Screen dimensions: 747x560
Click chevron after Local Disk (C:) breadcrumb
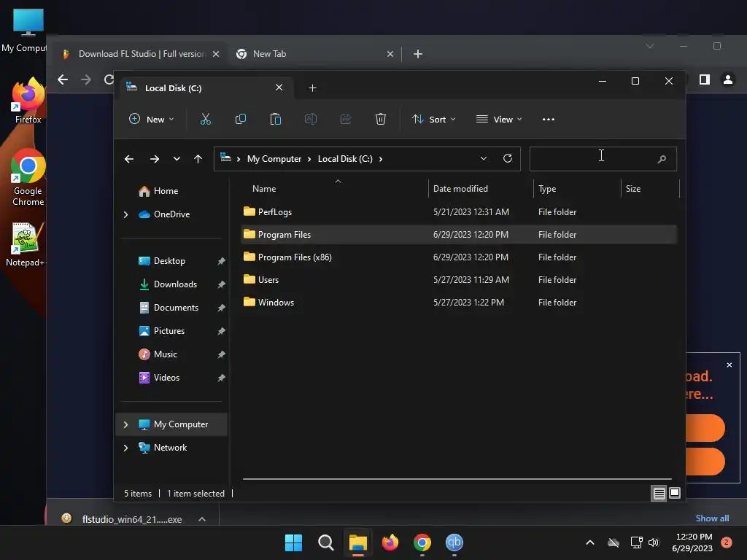381,159
